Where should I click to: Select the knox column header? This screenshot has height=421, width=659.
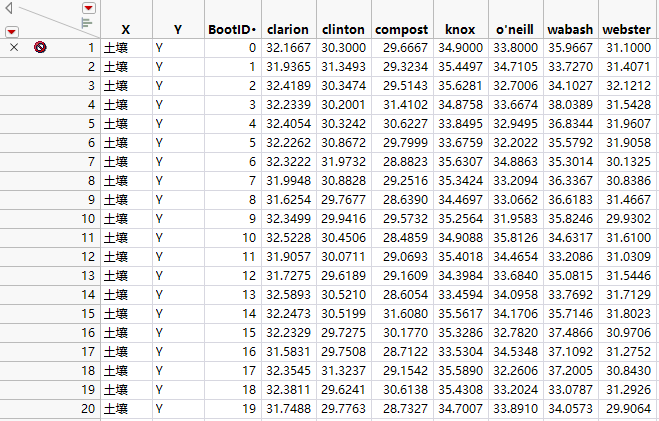coord(458,30)
